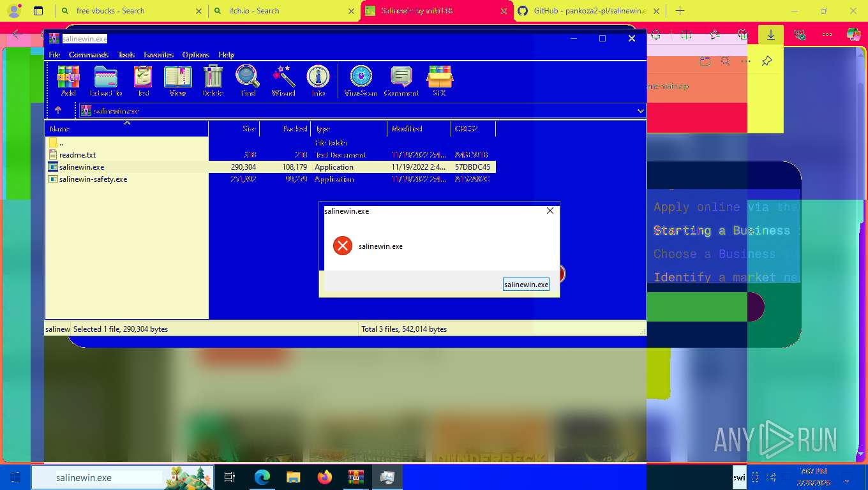Image resolution: width=868 pixels, height=490 pixels.
Task: Open the taskbar clock and date
Action: (814, 477)
